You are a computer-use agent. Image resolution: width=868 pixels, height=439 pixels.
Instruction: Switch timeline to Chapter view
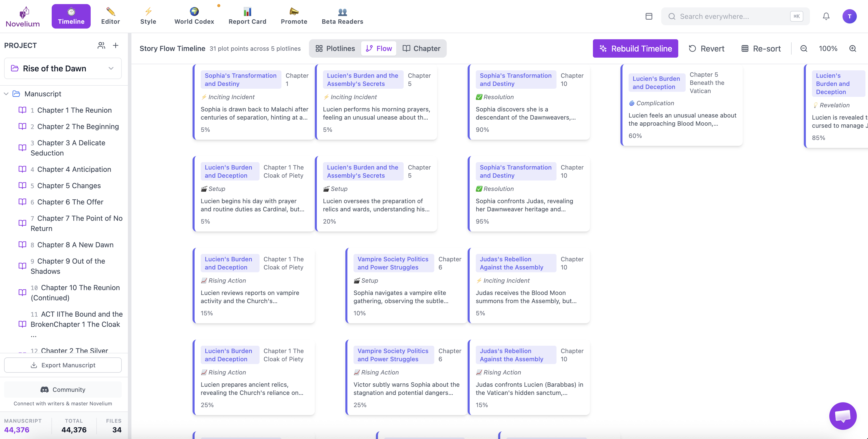(422, 48)
